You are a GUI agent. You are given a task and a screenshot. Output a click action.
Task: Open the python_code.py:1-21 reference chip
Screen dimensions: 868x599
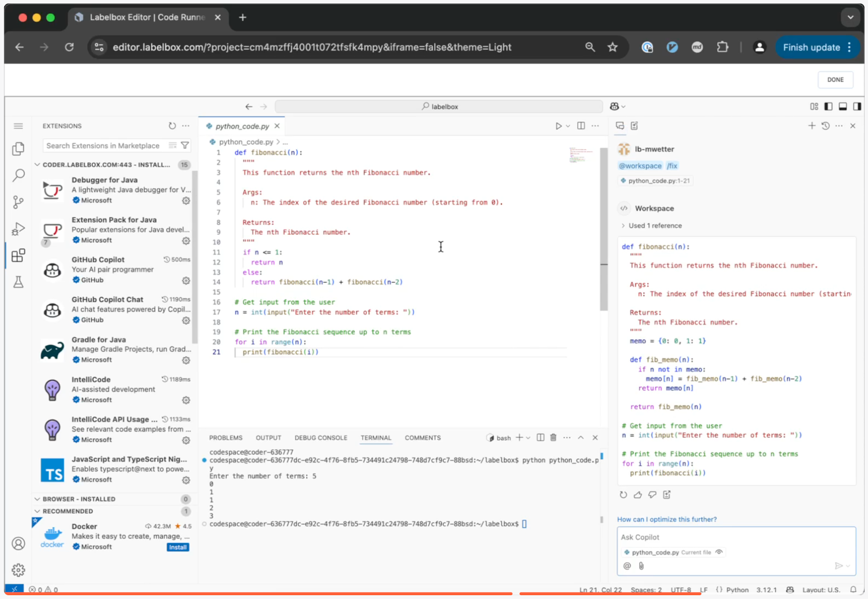pyautogui.click(x=655, y=181)
